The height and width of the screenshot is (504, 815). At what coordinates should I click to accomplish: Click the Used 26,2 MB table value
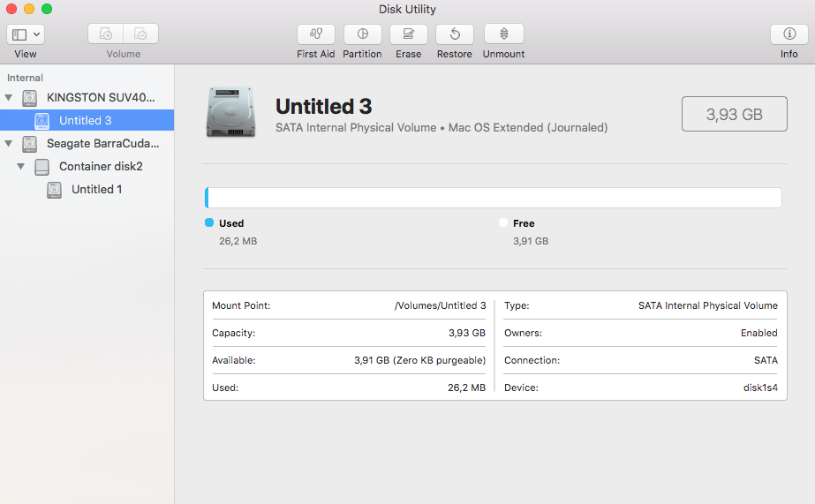pos(466,387)
